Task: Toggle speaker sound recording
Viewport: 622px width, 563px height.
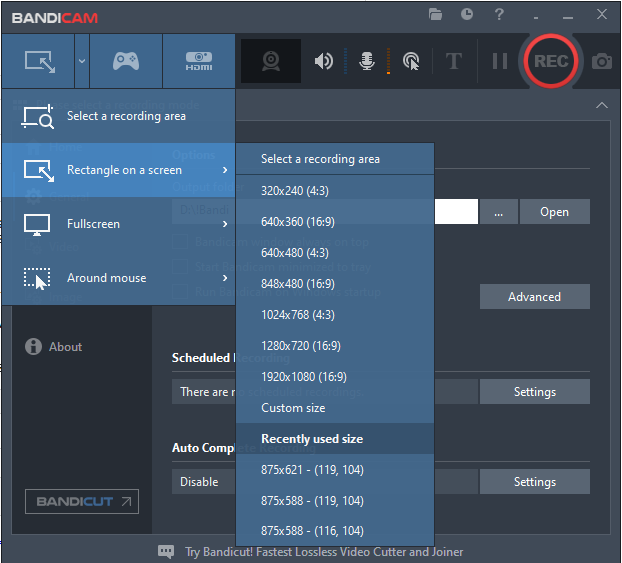Action: click(x=324, y=61)
